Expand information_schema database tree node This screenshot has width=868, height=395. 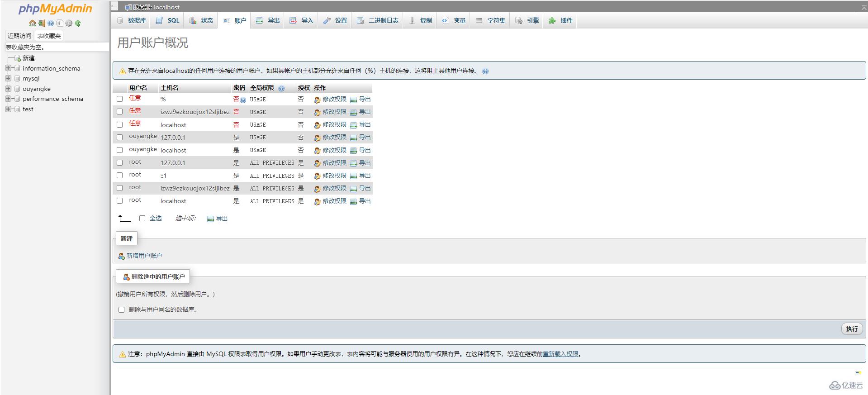click(x=8, y=68)
